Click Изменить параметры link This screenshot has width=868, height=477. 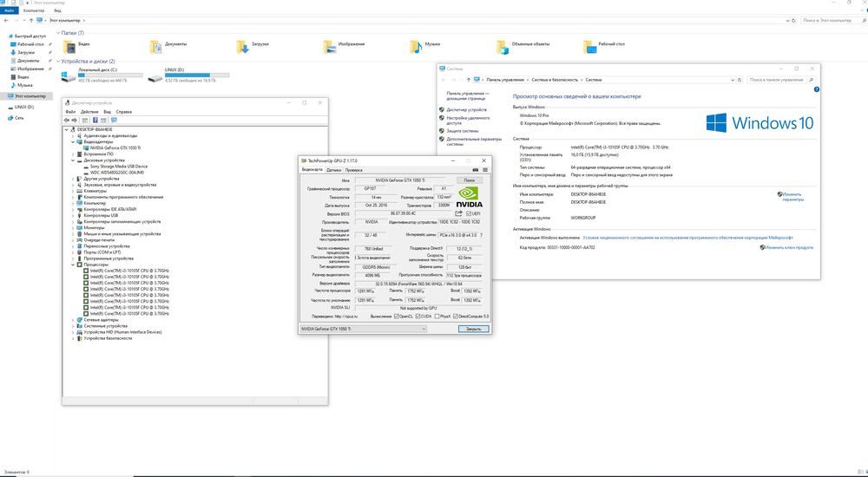(792, 197)
